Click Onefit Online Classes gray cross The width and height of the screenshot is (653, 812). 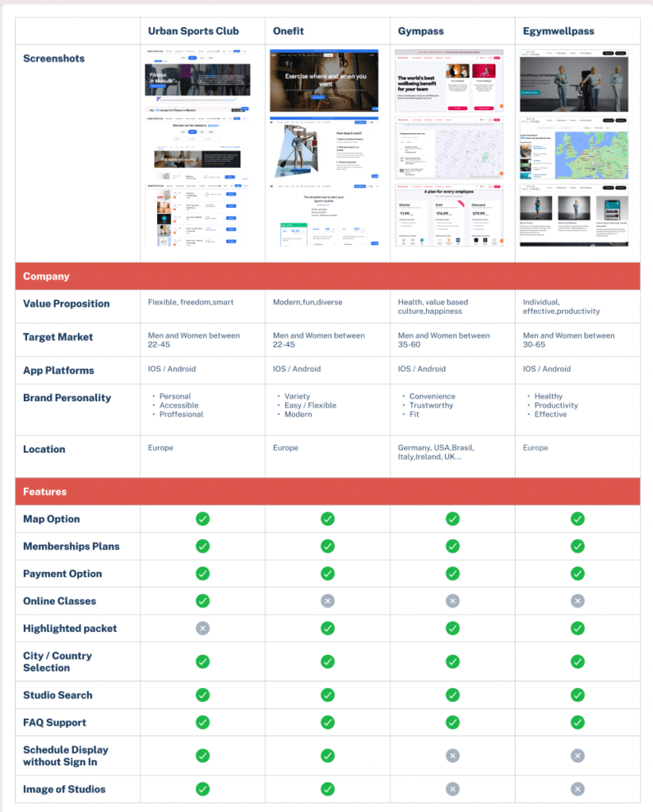pos(328,601)
